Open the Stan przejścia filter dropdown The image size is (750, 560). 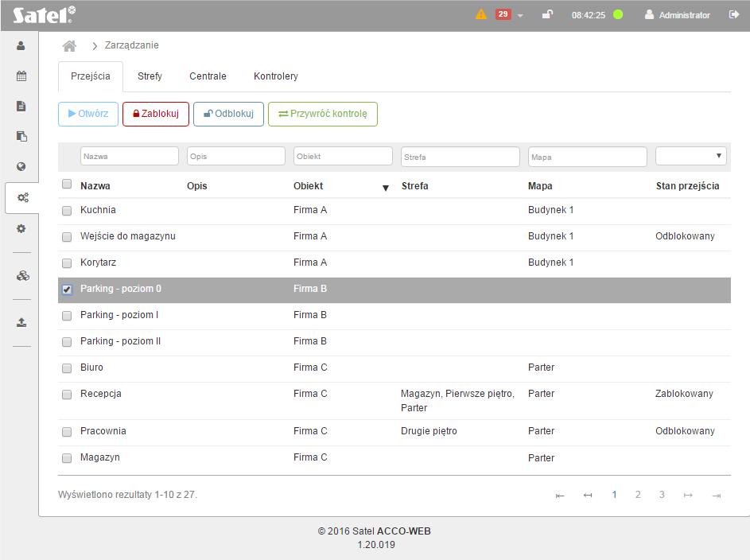pos(690,156)
